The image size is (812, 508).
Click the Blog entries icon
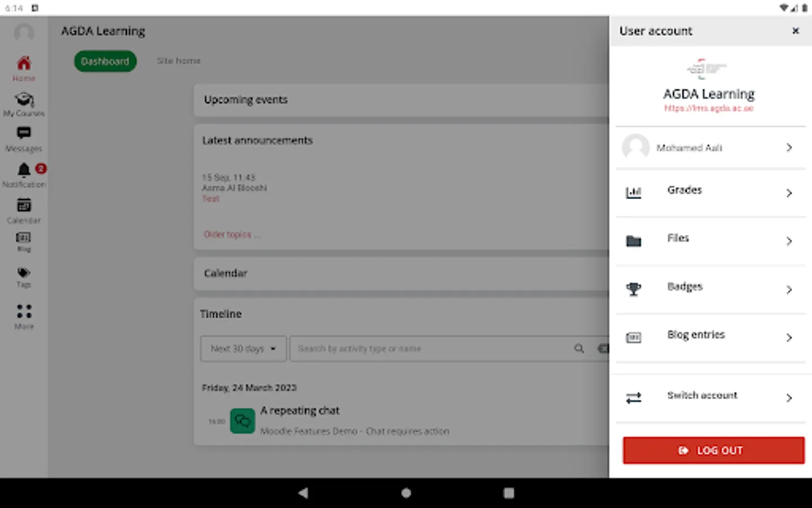pyautogui.click(x=634, y=338)
